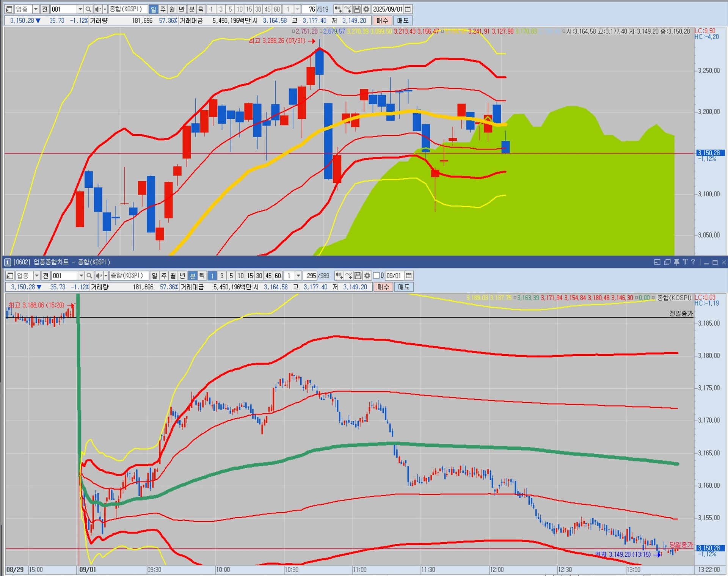This screenshot has height=576, width=728.
Task: Open the 001 code dropdown in bottom toolbar
Action: [81, 276]
